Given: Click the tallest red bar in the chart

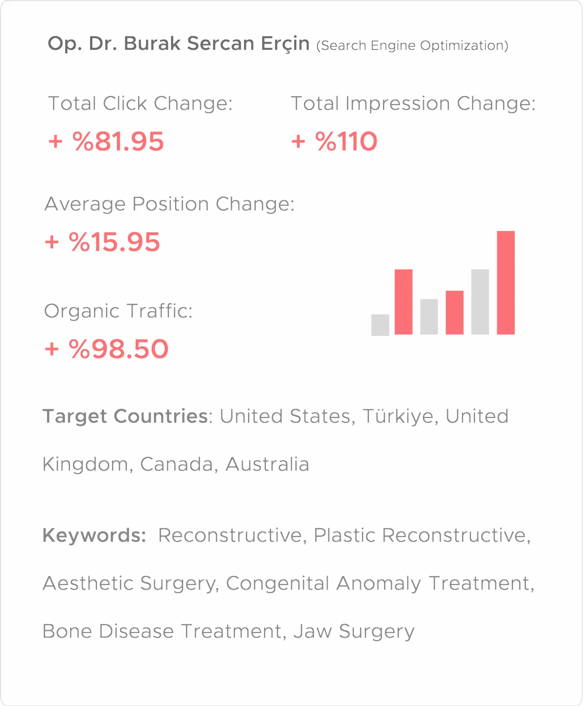Looking at the screenshot, I should coord(505,282).
